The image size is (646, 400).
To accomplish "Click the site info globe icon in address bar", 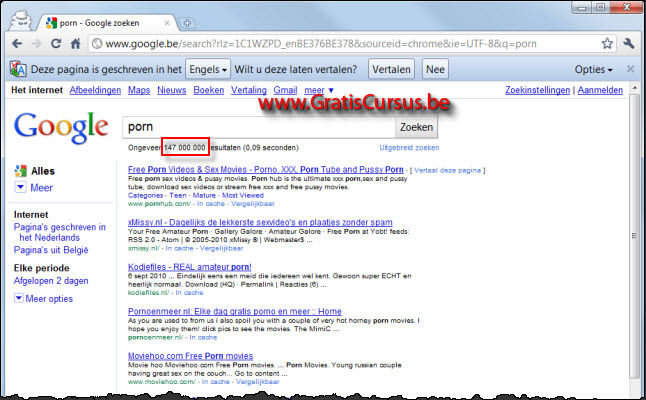I will (97, 43).
